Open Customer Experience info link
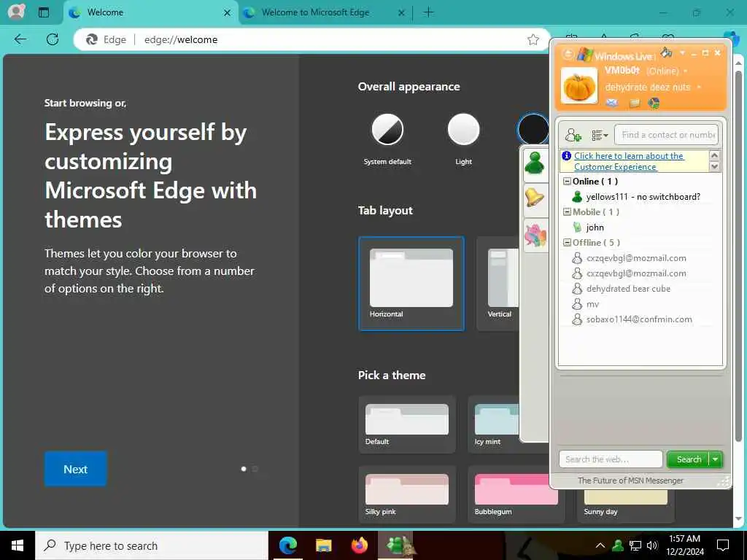The image size is (747, 560). pos(629,161)
